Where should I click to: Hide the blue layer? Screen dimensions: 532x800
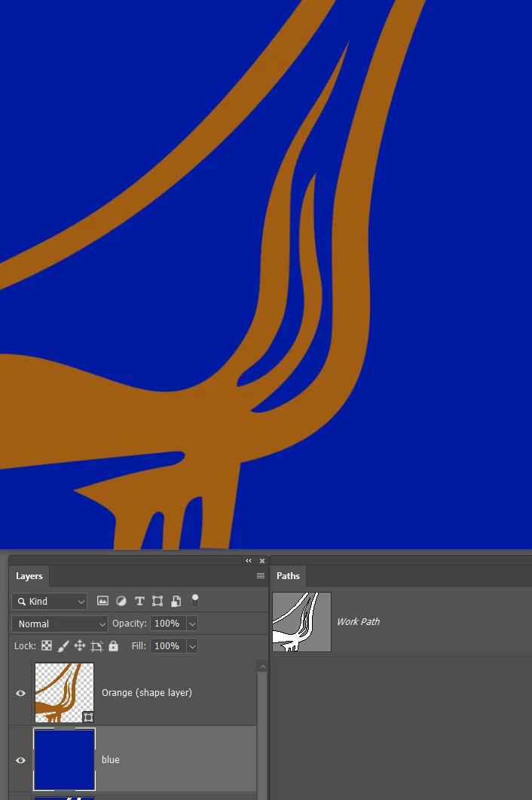point(20,760)
